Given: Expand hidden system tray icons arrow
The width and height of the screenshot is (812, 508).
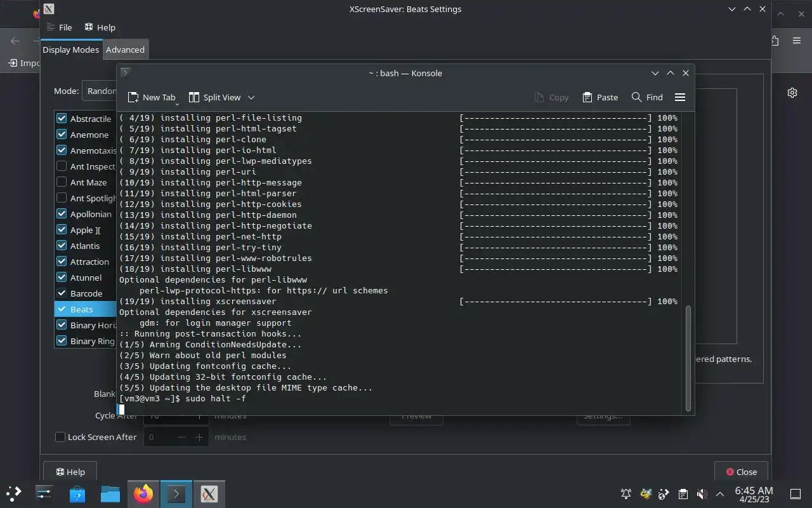Looking at the screenshot, I should pyautogui.click(x=720, y=493).
